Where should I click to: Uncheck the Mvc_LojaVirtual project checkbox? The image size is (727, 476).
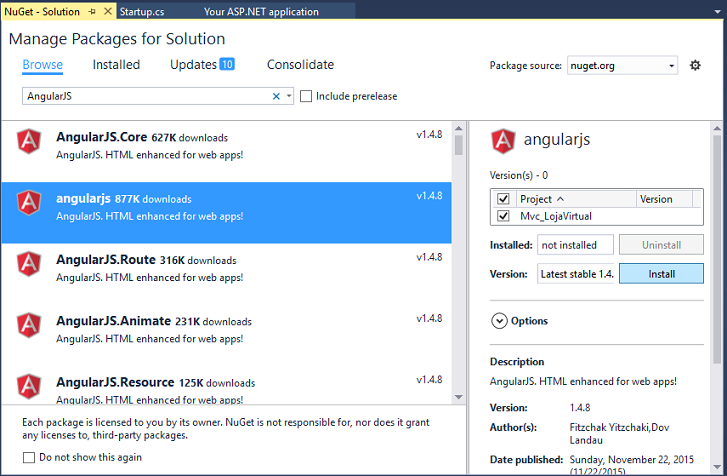[503, 216]
